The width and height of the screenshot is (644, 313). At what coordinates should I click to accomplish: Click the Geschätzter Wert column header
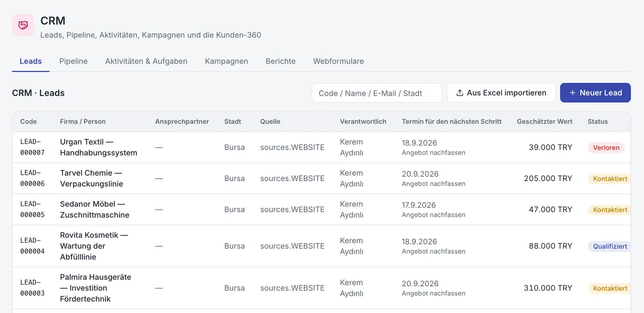544,122
